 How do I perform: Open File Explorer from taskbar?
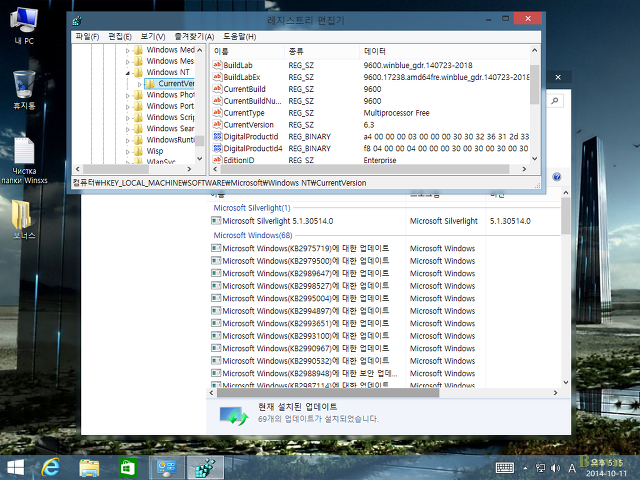89,468
